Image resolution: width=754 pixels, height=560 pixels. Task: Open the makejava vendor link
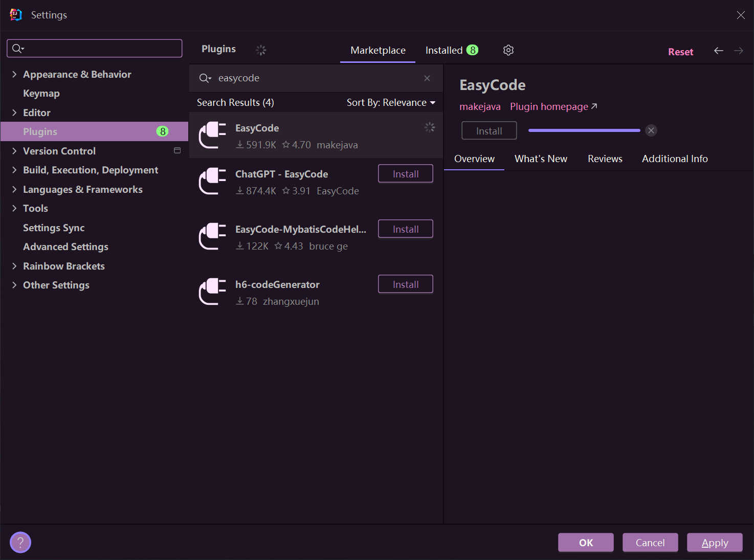[x=480, y=106]
